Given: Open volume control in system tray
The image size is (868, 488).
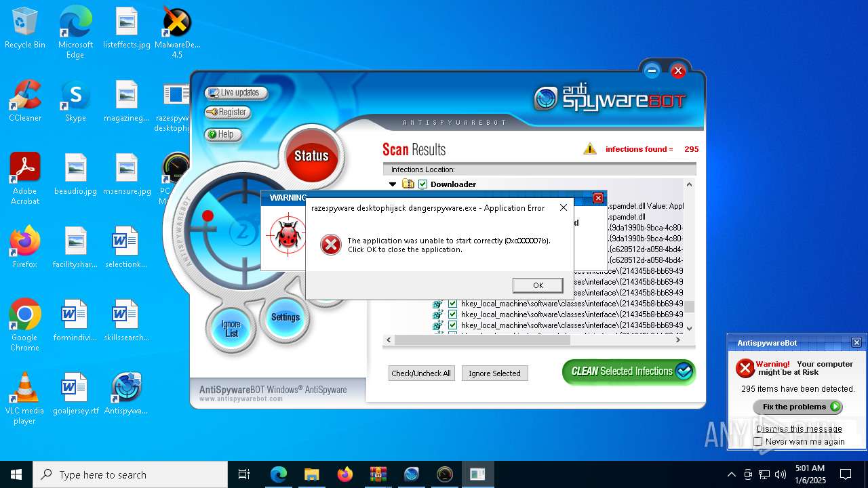Looking at the screenshot, I should point(781,474).
